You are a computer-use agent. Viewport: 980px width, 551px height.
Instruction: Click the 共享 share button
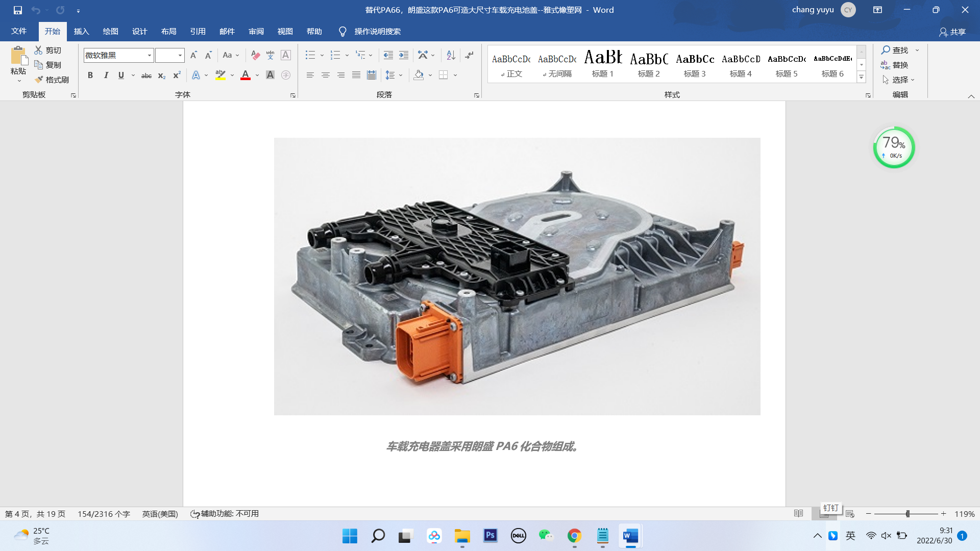click(952, 32)
